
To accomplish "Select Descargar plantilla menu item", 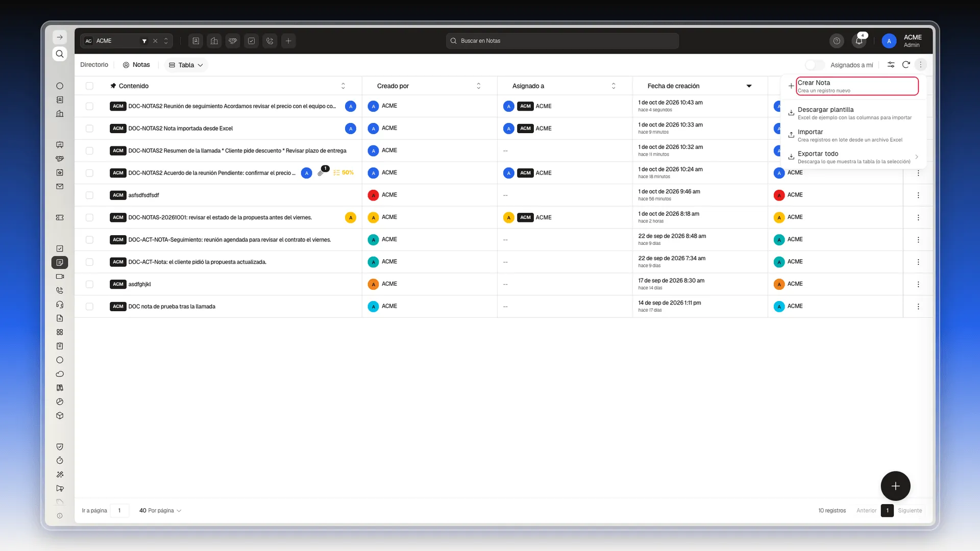I will (x=854, y=113).
